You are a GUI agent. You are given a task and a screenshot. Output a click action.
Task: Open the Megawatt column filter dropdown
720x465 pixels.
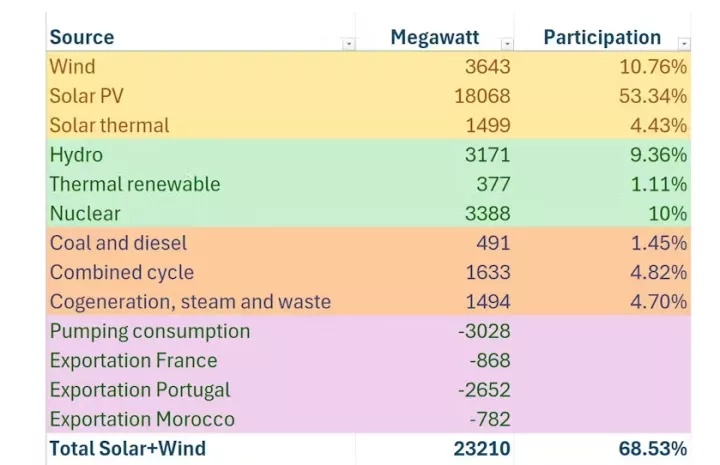507,44
